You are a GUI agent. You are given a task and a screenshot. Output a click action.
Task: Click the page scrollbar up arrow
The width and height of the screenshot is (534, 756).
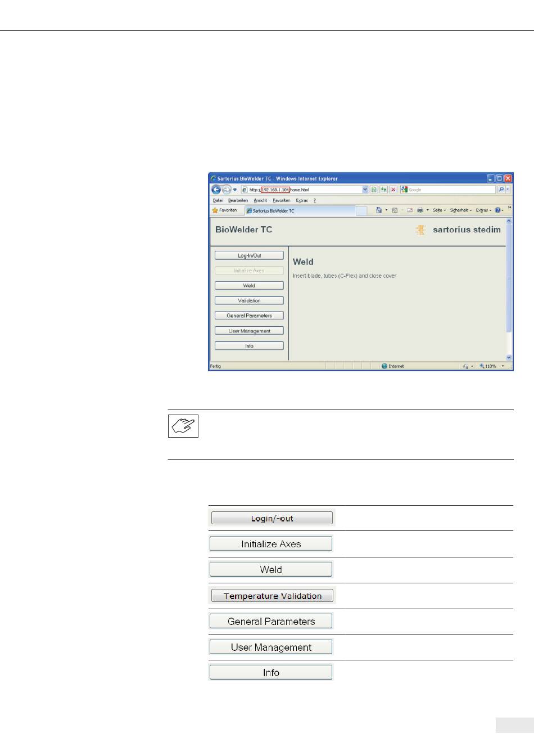(x=509, y=222)
